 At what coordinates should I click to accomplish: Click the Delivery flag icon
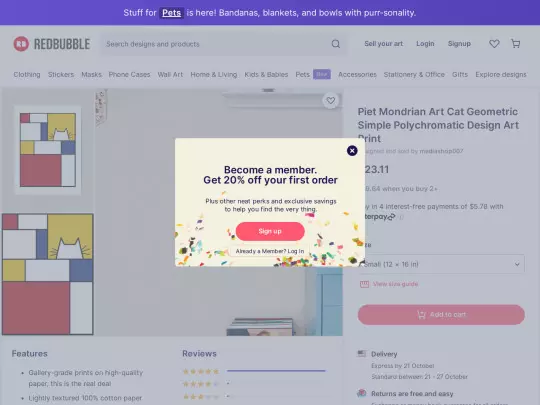(x=362, y=354)
